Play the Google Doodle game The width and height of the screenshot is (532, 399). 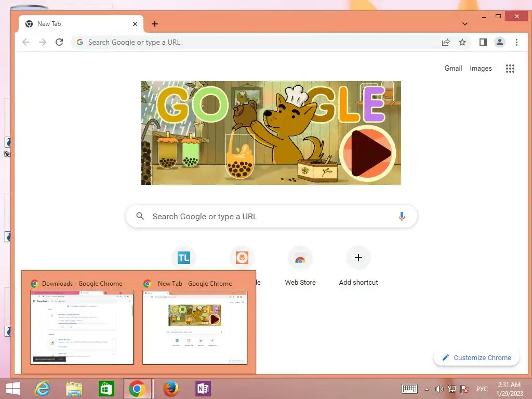click(x=368, y=153)
